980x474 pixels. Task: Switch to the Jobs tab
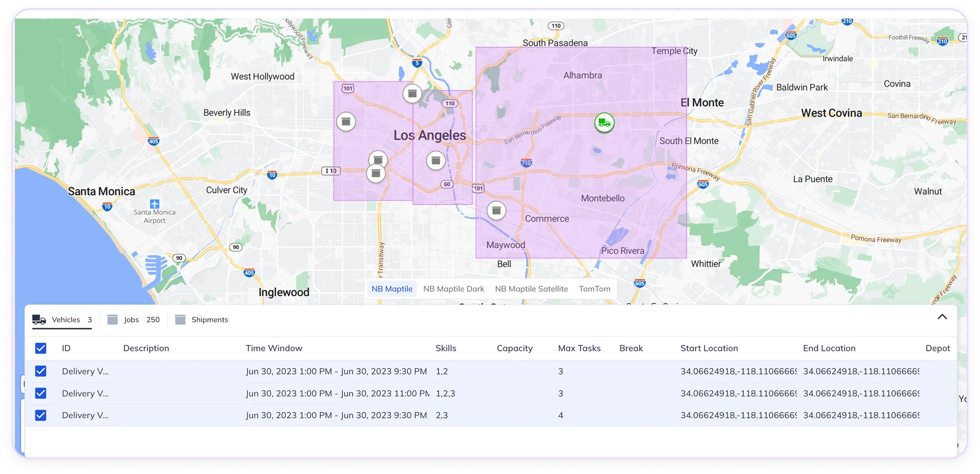133,319
